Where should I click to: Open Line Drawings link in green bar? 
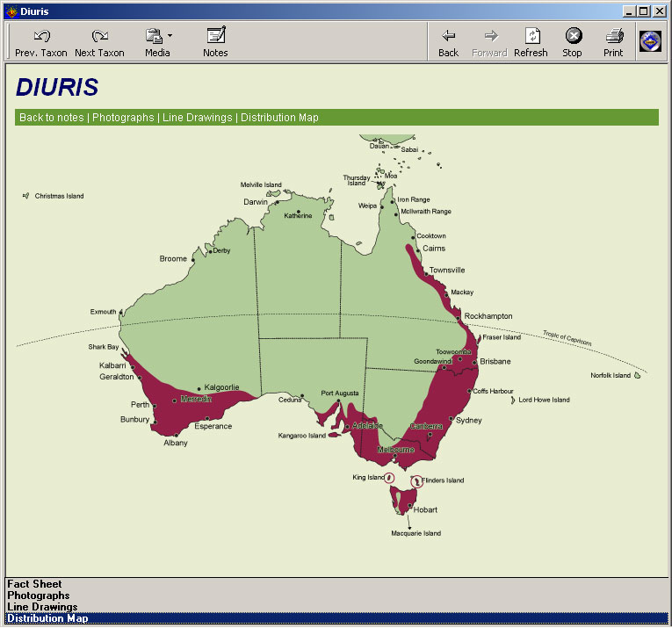click(198, 118)
